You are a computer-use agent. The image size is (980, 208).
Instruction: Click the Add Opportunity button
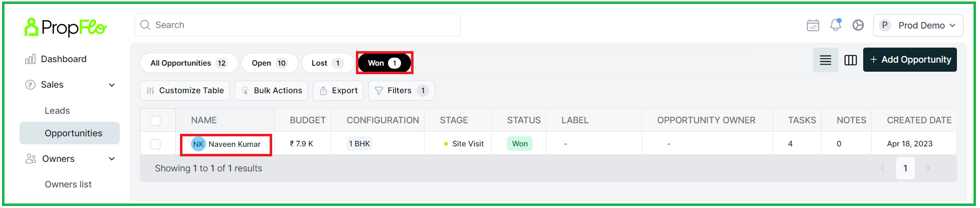coord(910,60)
